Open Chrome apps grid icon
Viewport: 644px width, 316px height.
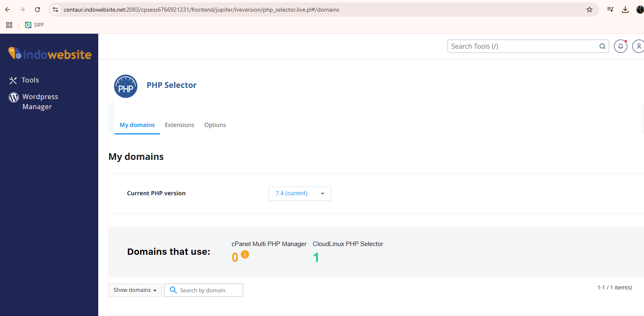[9, 25]
